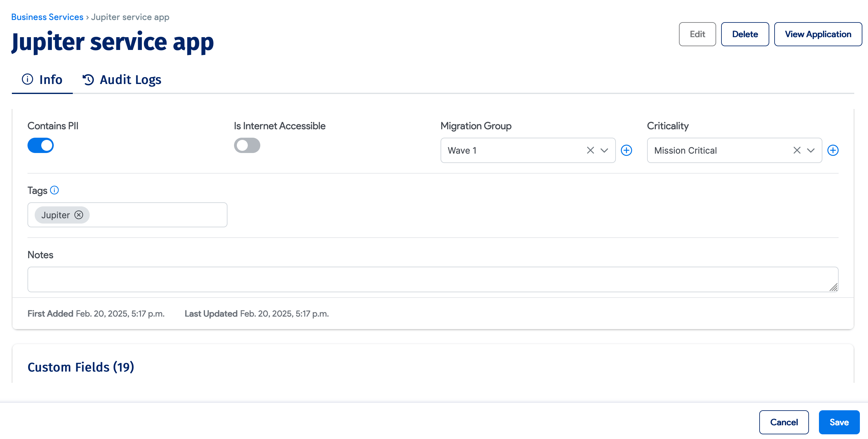Select the Info tab
The image size is (868, 439).
click(51, 80)
